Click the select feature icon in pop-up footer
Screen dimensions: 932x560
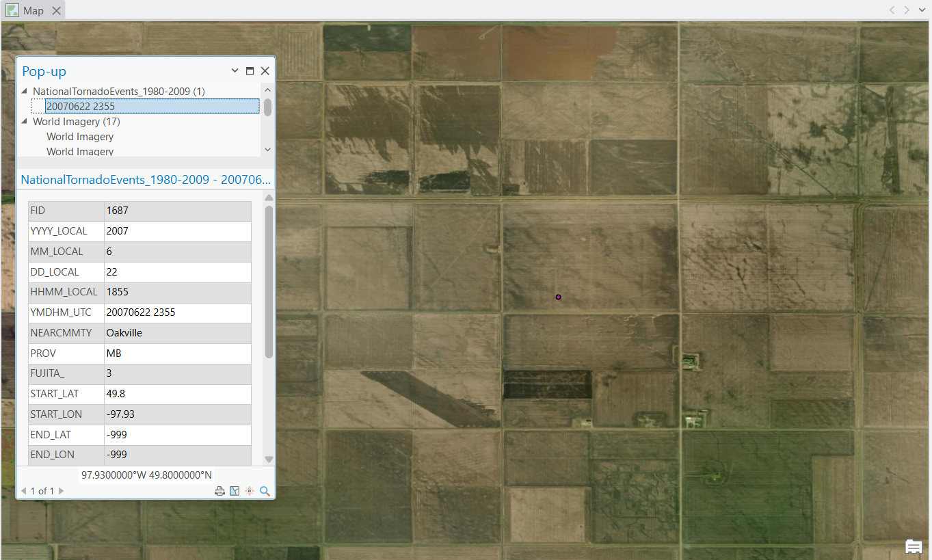click(235, 491)
